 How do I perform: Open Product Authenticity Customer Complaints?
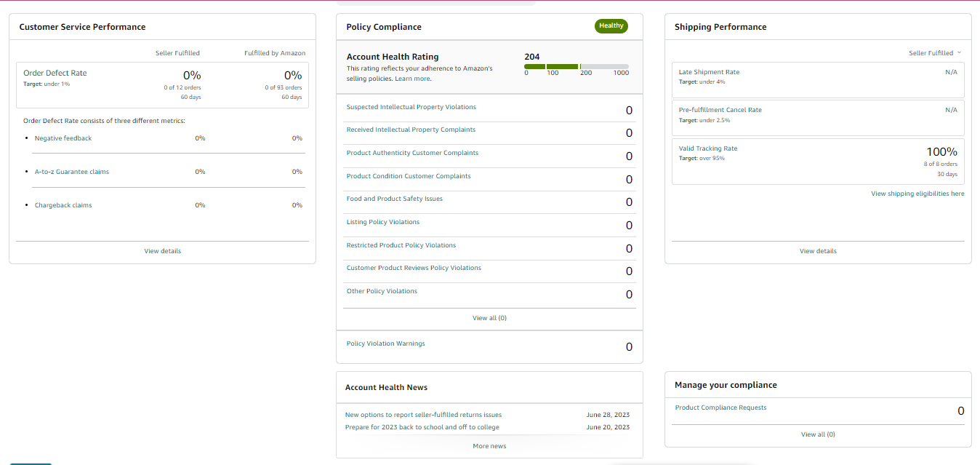point(412,153)
